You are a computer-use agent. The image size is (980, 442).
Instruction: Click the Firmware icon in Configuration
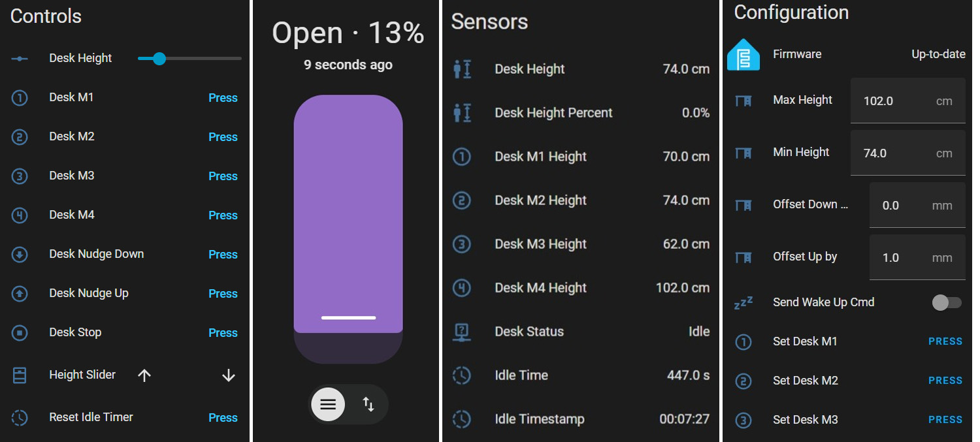743,54
